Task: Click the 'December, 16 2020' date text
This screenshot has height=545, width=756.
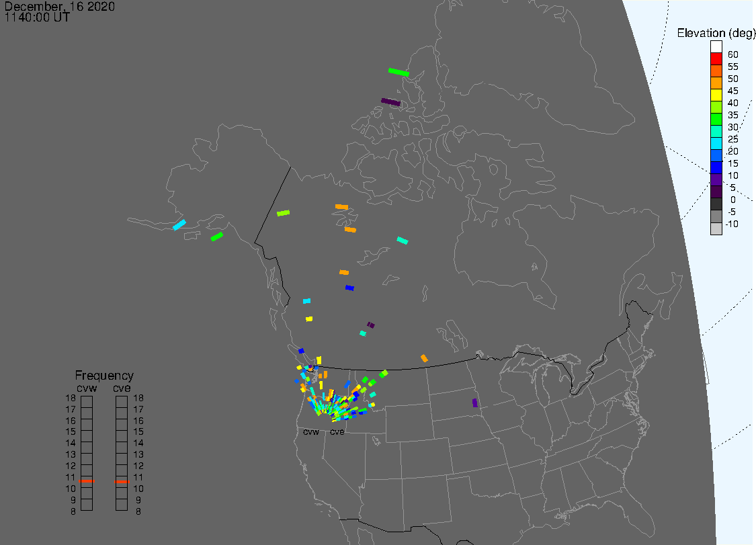Action: (60, 6)
